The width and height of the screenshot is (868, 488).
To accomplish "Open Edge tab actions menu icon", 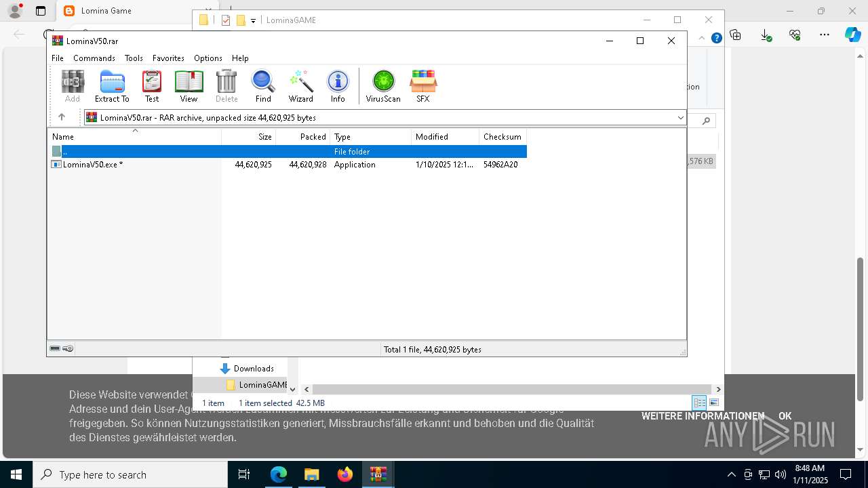I will click(41, 11).
